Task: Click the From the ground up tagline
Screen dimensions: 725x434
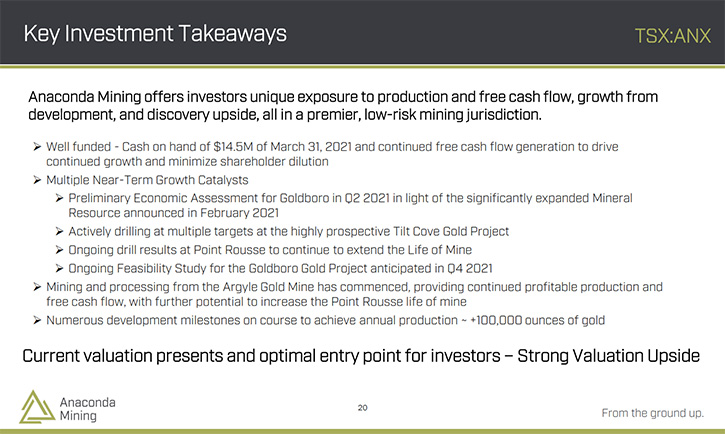Action: pos(652,413)
